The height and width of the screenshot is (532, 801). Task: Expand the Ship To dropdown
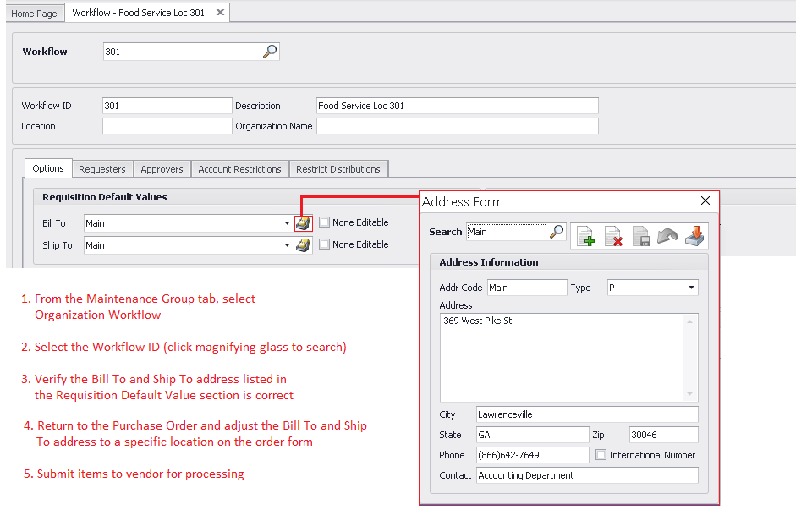pyautogui.click(x=288, y=245)
